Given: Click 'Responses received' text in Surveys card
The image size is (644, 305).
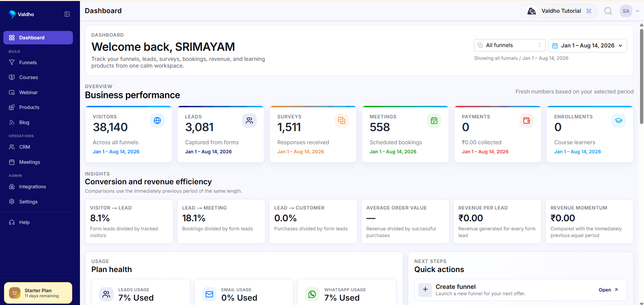Looking at the screenshot, I should pos(303,142).
